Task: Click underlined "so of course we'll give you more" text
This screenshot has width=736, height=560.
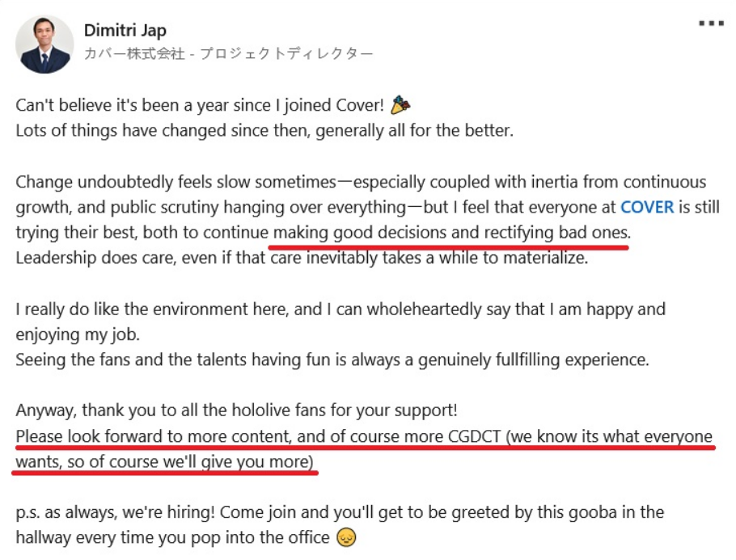Action: coord(190,462)
